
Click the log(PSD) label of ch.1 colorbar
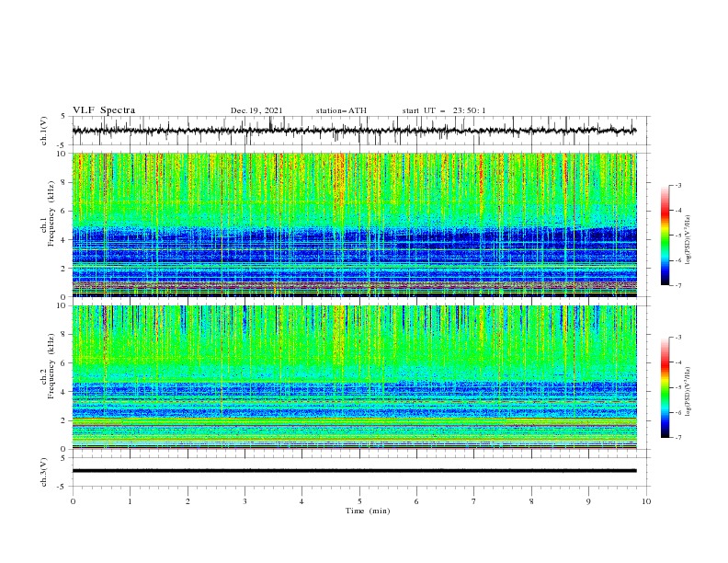[x=688, y=240]
